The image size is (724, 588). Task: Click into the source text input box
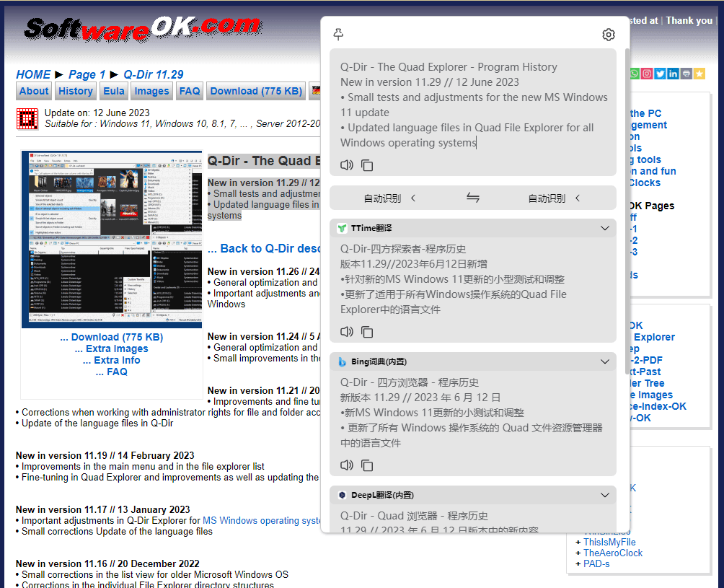(473, 105)
